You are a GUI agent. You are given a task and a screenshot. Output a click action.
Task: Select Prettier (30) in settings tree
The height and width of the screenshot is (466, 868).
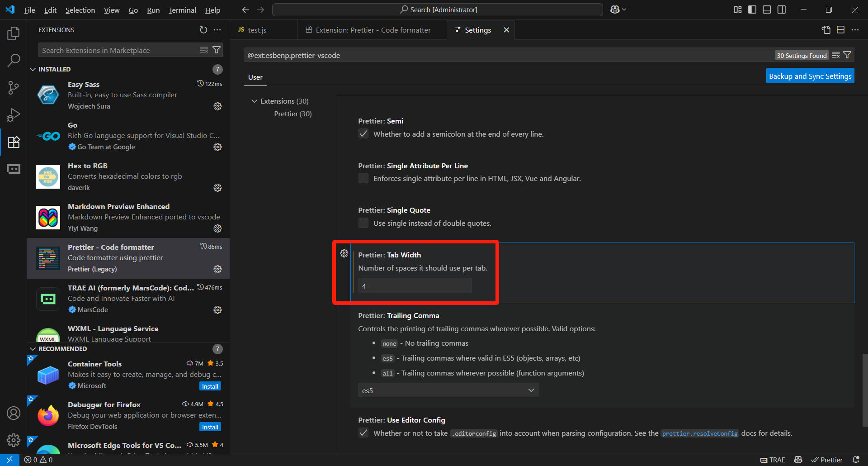pos(292,114)
